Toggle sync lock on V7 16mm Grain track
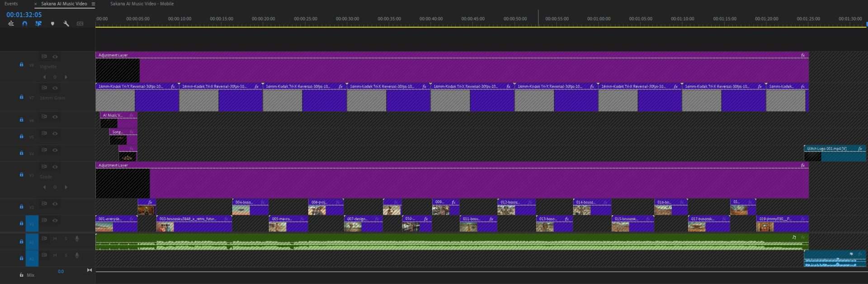The height and width of the screenshot is (284, 868). (x=44, y=88)
